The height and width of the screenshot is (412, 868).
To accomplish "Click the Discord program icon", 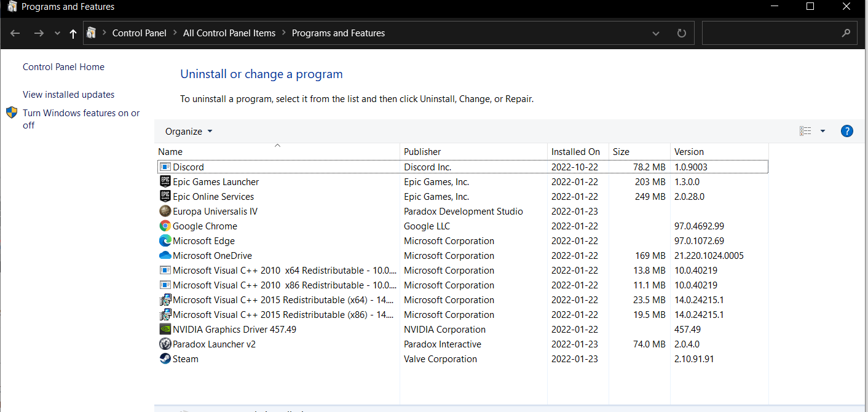I will coord(165,167).
